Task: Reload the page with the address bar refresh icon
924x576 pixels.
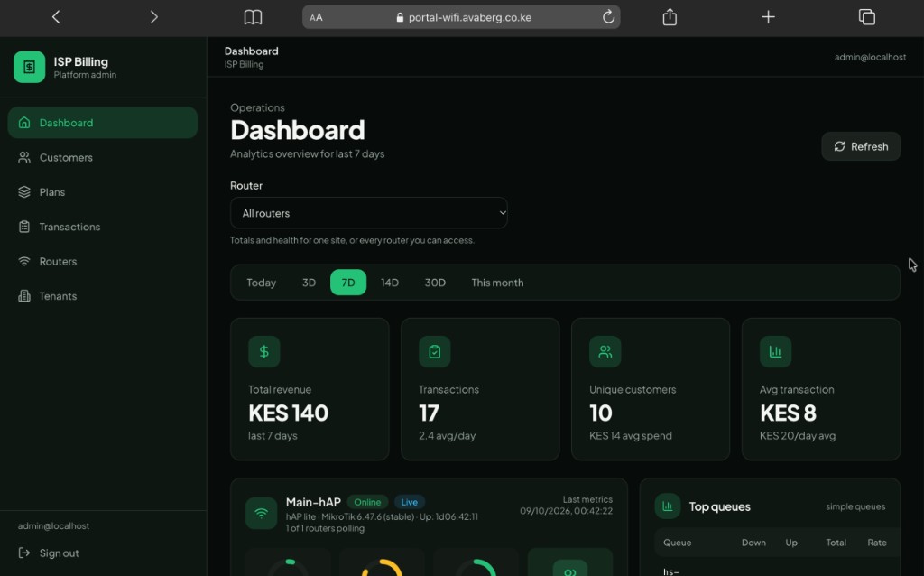Action: pos(608,17)
